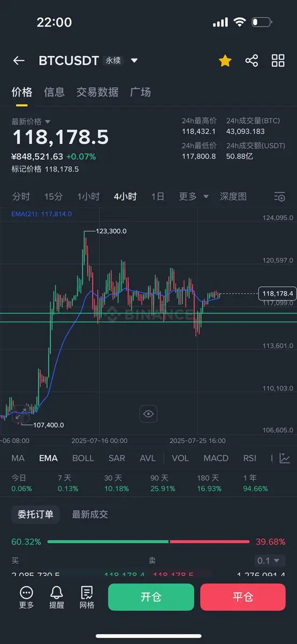This screenshot has height=644, width=297.
Task: Select the 1日 timeframe tab
Action: coord(158,196)
